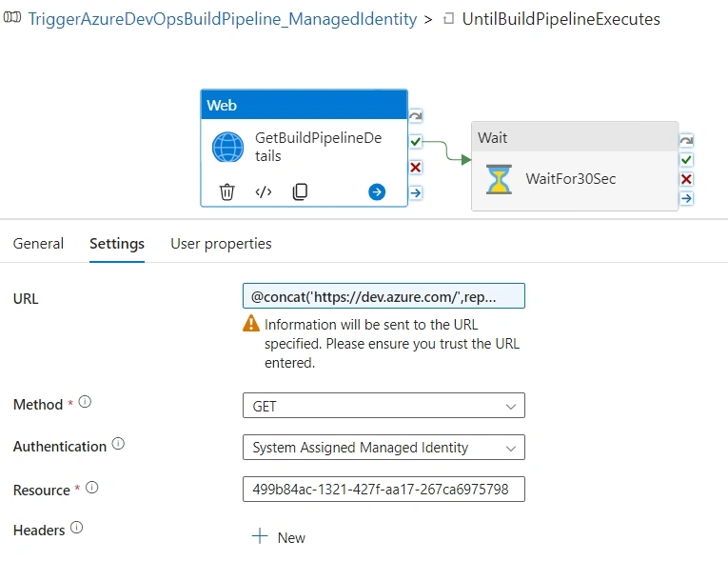Delete the GetBuildPipelineDetails activity with trash icon
This screenshot has width=728, height=561.
[226, 191]
